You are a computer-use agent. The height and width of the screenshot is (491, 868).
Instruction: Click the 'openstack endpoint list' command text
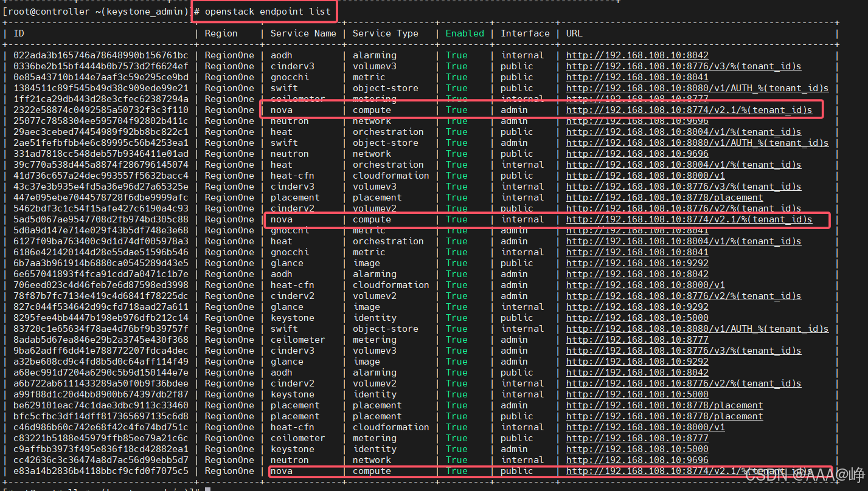click(x=268, y=11)
